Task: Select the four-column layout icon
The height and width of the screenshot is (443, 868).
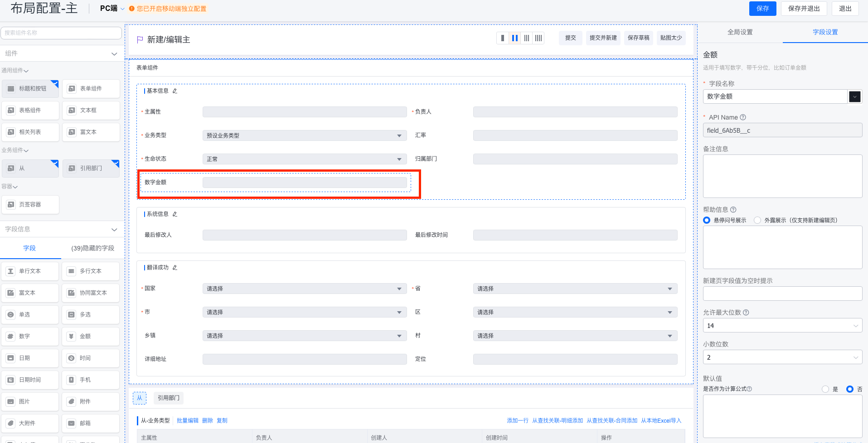Action: coord(538,38)
